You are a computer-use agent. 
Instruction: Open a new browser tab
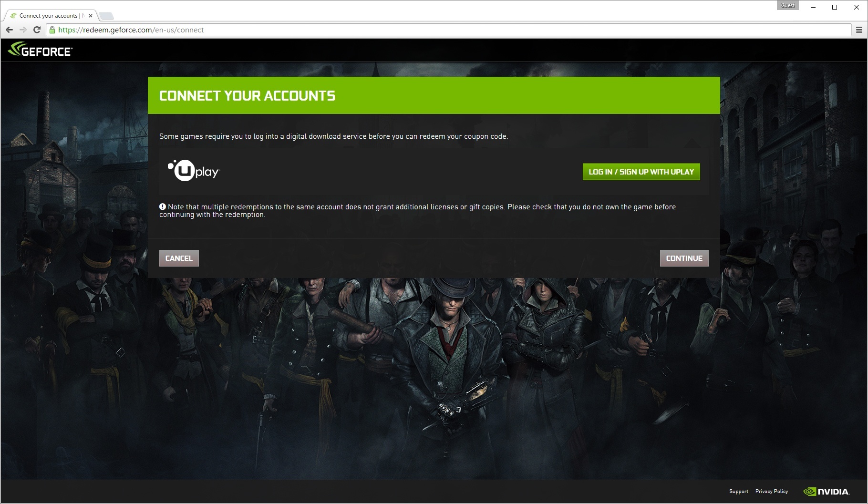click(106, 16)
